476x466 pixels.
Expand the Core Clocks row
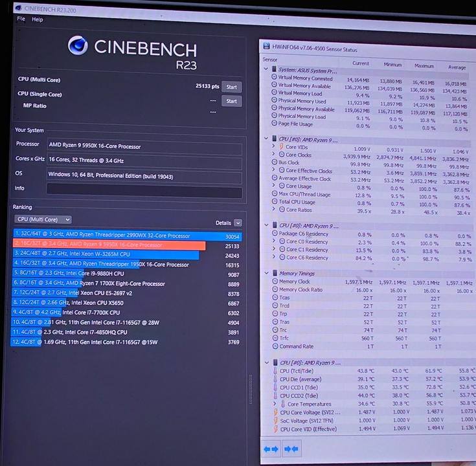click(273, 154)
